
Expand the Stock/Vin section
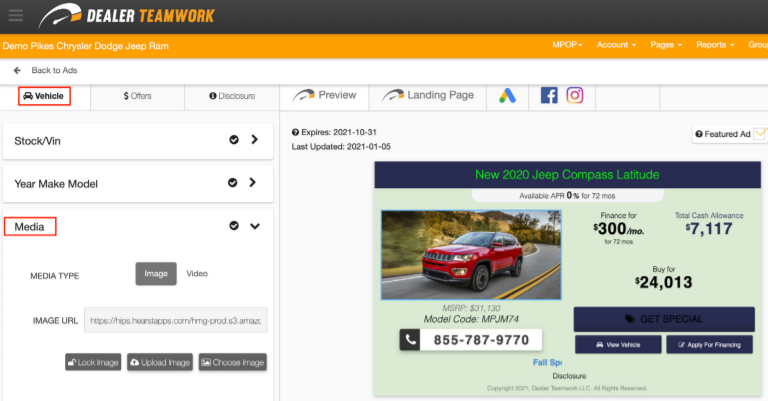254,141
